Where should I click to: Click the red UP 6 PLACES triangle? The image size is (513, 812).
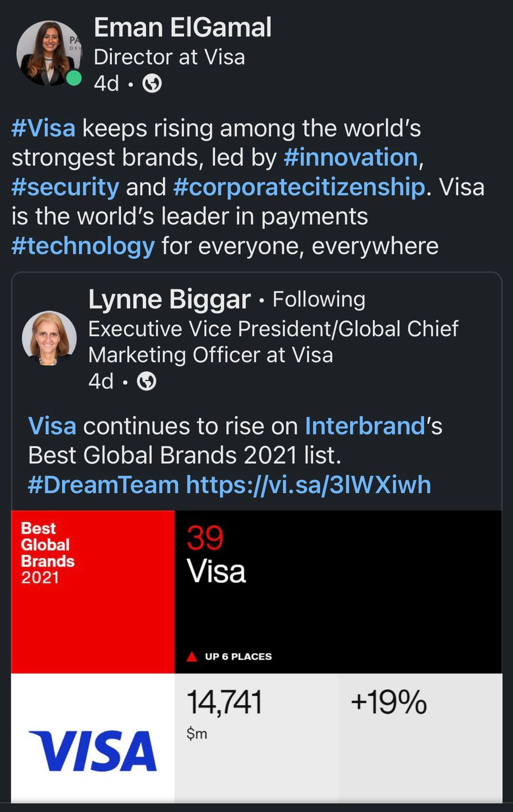[192, 657]
